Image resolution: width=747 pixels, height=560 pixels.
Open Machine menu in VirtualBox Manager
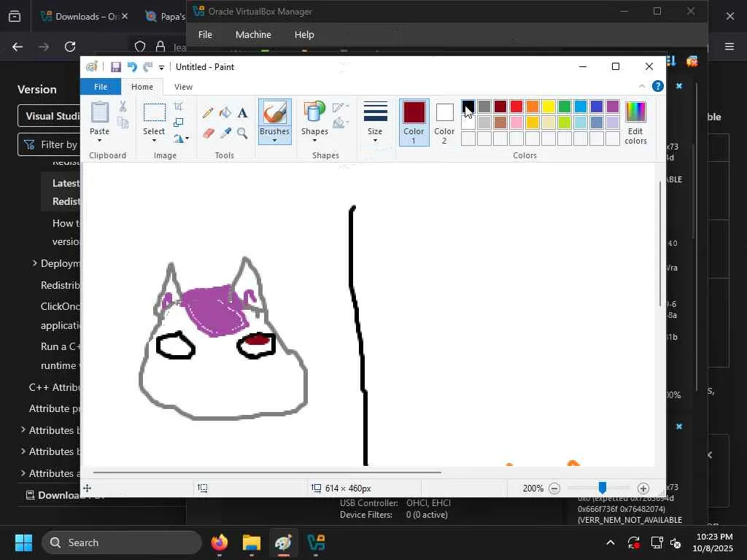coord(253,35)
